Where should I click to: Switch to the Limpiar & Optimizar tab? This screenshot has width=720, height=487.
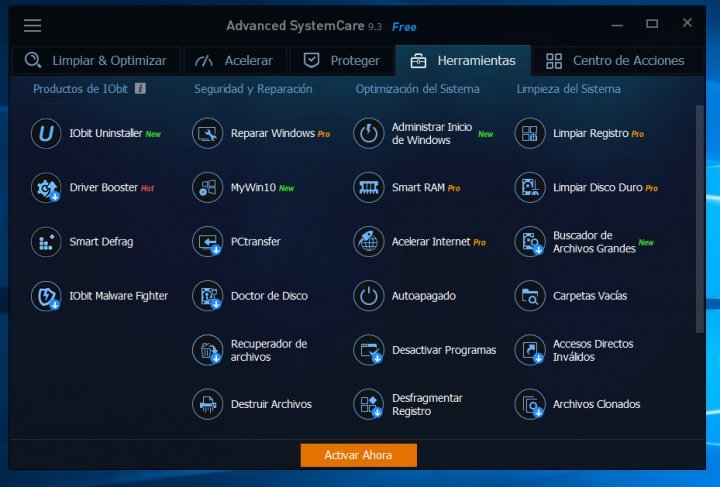(x=96, y=61)
